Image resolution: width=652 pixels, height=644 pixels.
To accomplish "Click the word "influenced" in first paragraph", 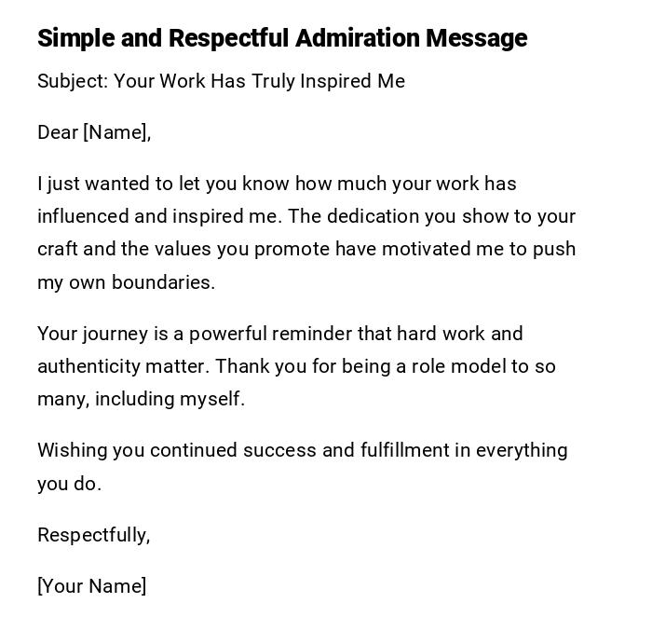I will pos(83,216).
